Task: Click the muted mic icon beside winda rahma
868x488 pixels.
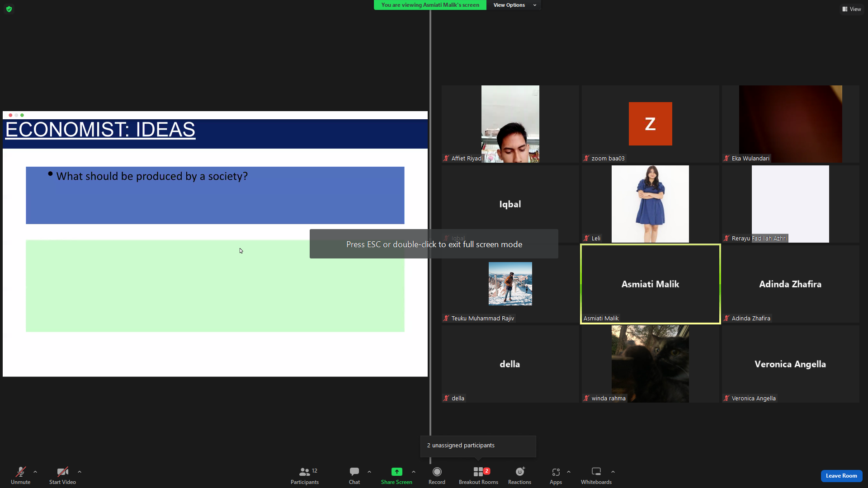Action: [x=586, y=398]
